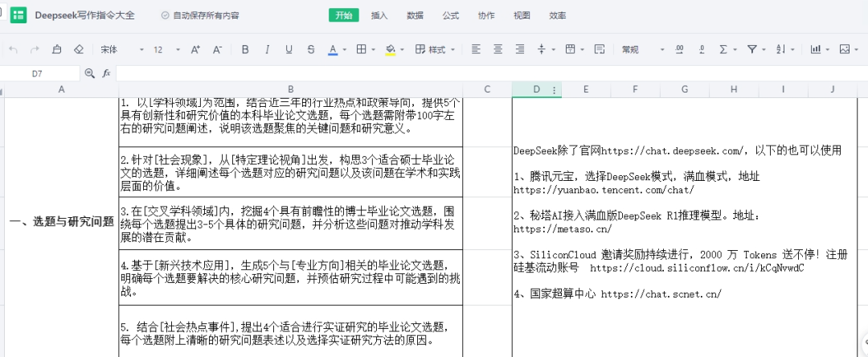
Task: Open font color dropdown arrow
Action: (345, 50)
